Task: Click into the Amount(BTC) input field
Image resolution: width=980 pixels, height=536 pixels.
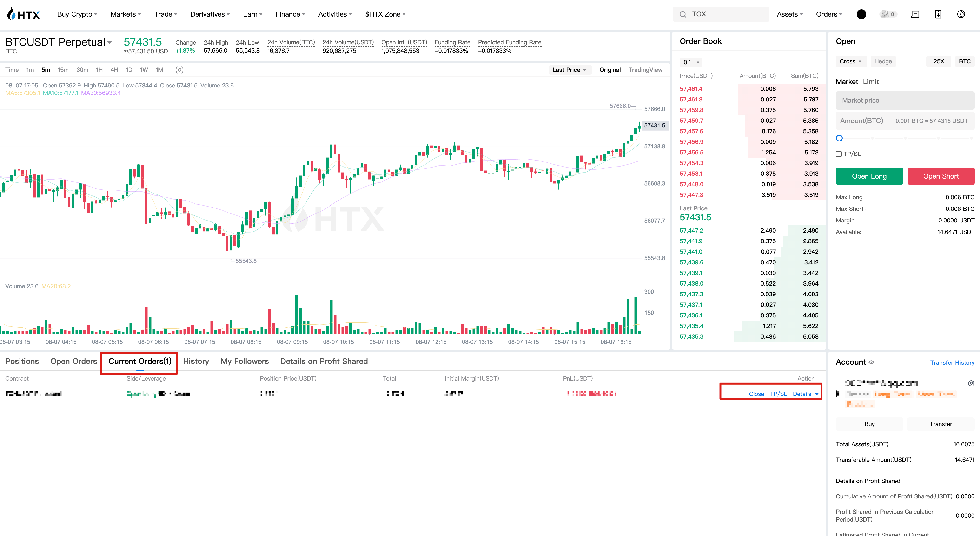Action: (905, 121)
